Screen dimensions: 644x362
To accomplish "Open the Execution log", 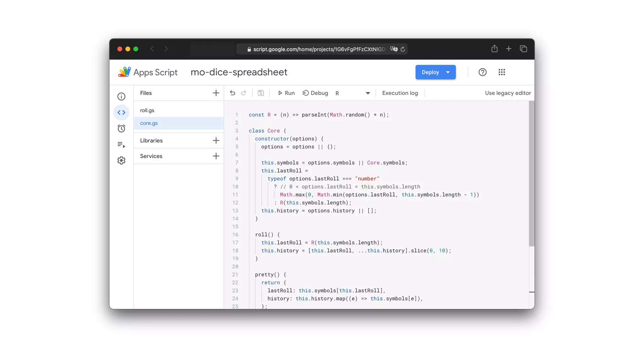I will click(400, 93).
